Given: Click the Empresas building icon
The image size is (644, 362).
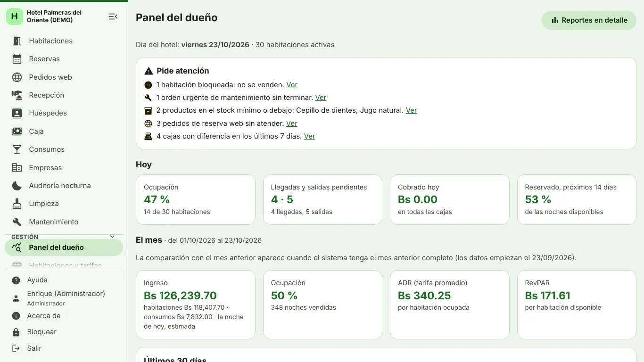Looking at the screenshot, I should [17, 168].
